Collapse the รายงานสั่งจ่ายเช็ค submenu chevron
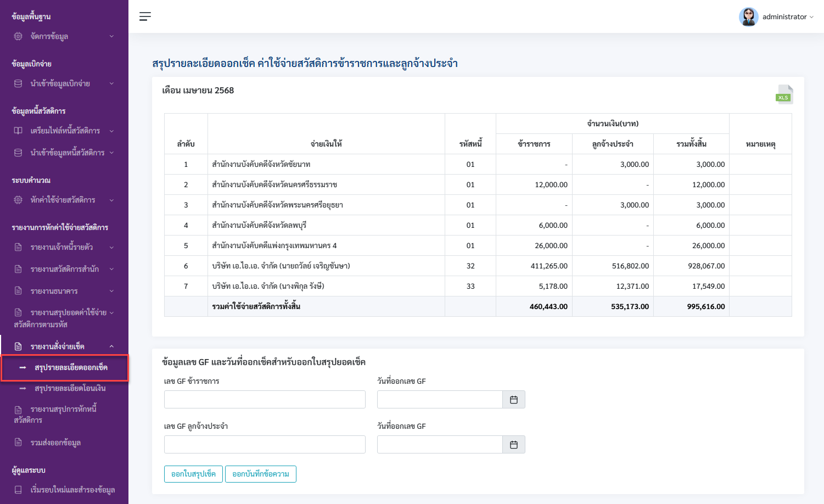 click(x=111, y=346)
